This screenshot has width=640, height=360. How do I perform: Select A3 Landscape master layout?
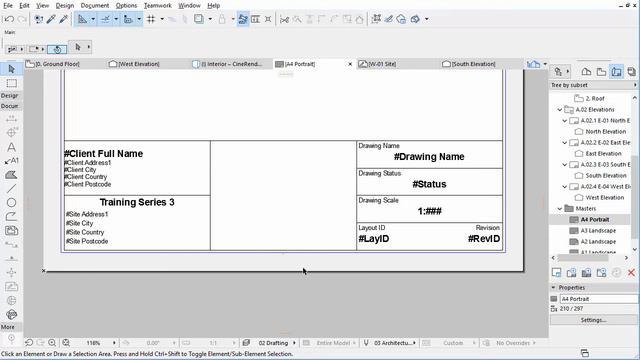point(598,231)
